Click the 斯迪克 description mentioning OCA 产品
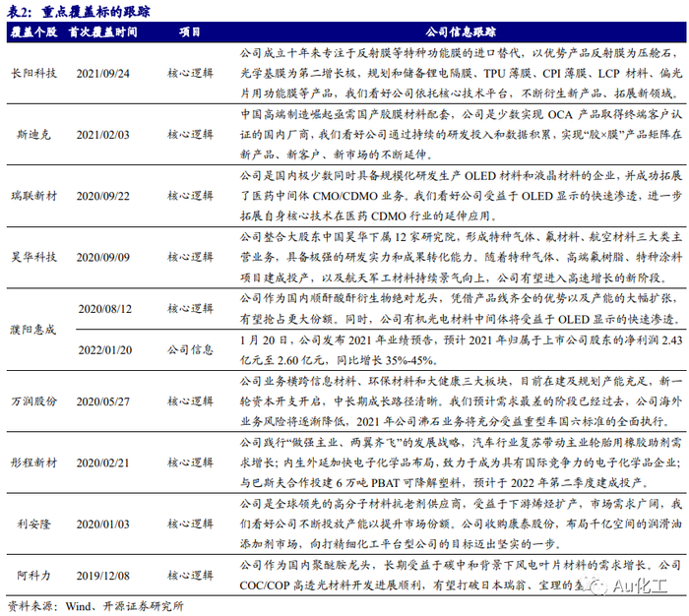Image resolution: width=689 pixels, height=616 pixels. click(x=461, y=135)
